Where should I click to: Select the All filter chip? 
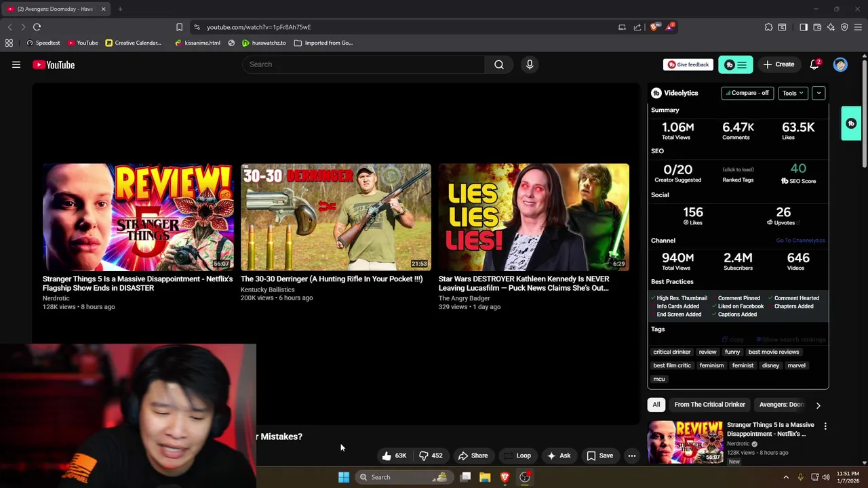pyautogui.click(x=656, y=405)
